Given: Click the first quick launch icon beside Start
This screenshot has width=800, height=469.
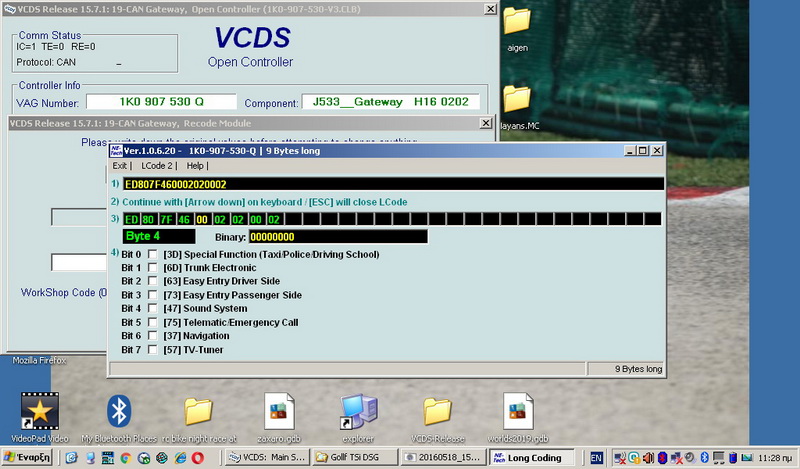Looking at the screenshot, I should point(71,458).
